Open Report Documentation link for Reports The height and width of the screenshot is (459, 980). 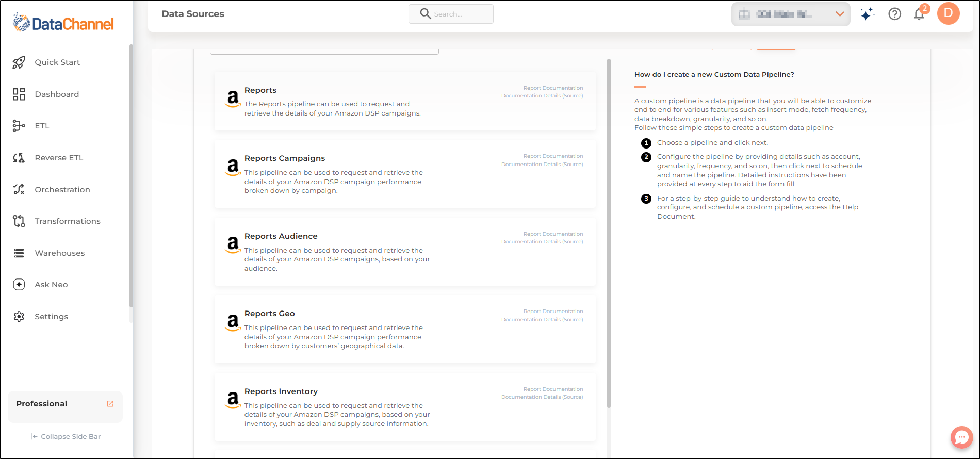click(553, 88)
